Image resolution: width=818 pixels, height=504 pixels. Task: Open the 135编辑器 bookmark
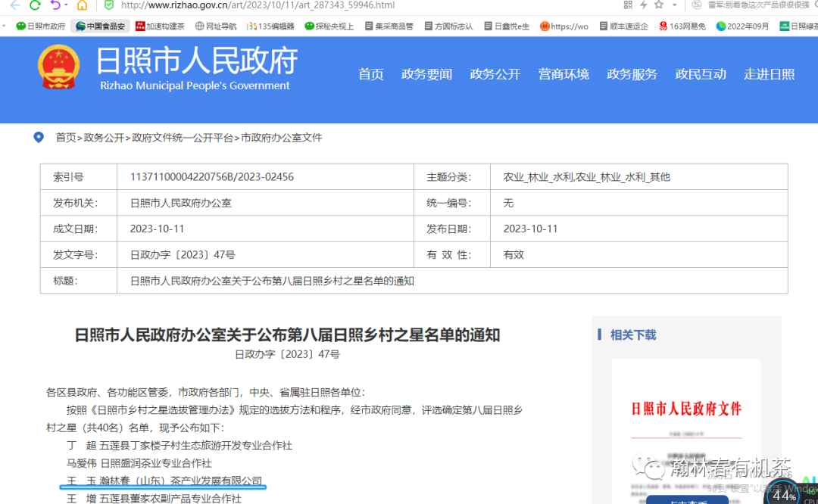270,26
